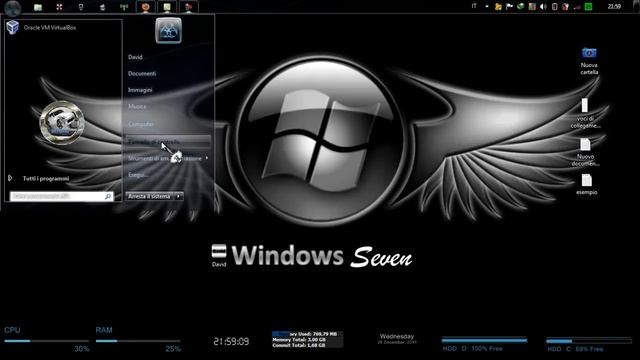This screenshot has width=640, height=360.
Task: Click the yellow tray icon next to the arrow
Action: pyautogui.click(x=498, y=7)
